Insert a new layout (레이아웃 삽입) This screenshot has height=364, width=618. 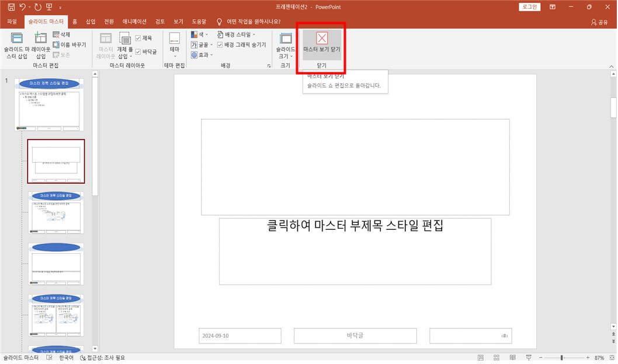40,45
